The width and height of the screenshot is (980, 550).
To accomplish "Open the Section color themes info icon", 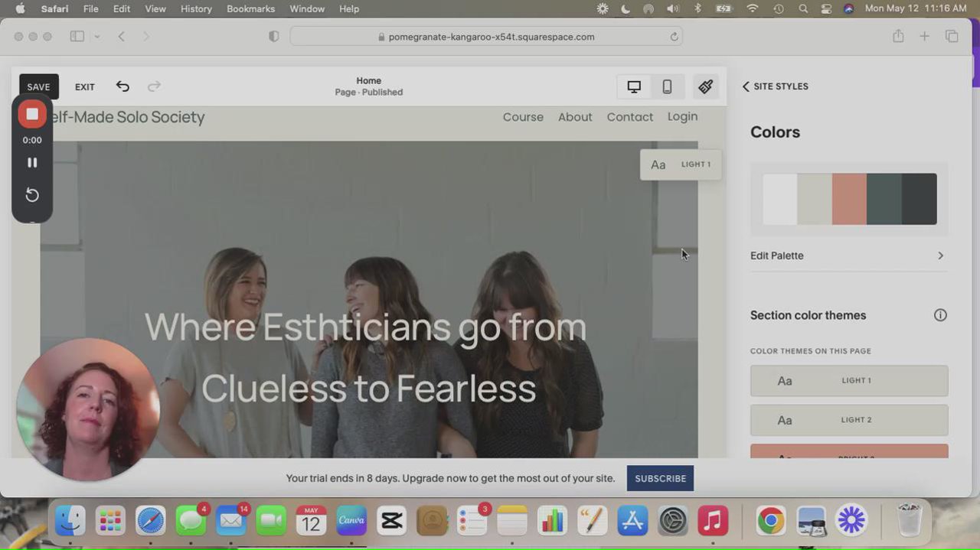I will (940, 315).
